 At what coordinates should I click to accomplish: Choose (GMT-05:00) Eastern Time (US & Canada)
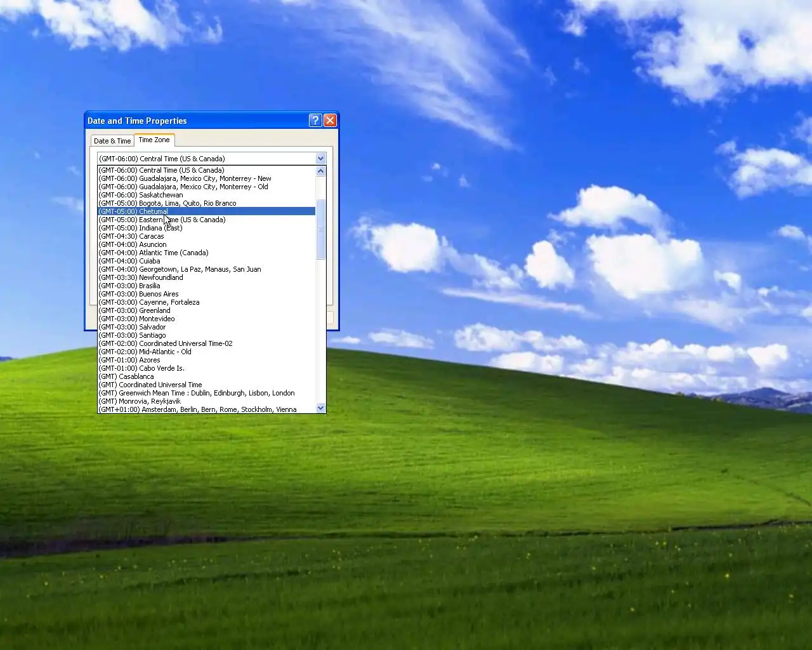point(206,220)
